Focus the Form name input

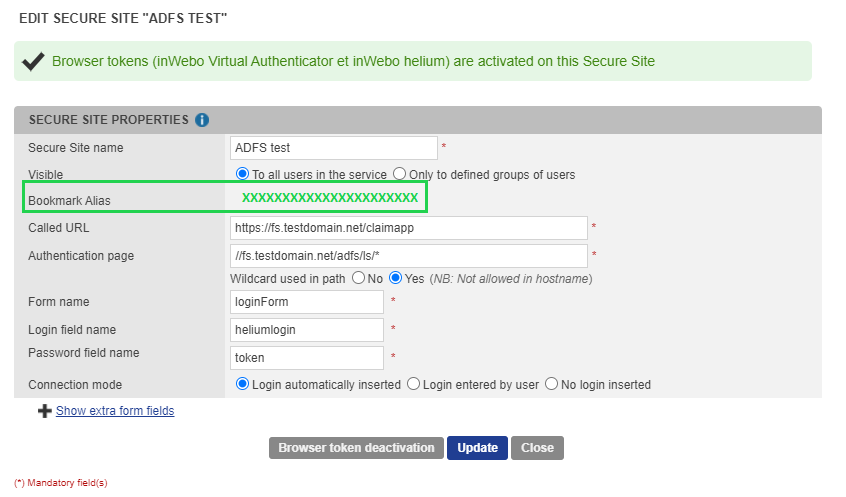307,302
